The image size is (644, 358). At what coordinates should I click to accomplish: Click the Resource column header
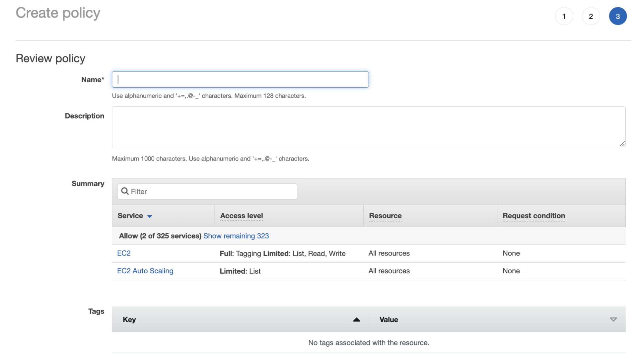[385, 216]
